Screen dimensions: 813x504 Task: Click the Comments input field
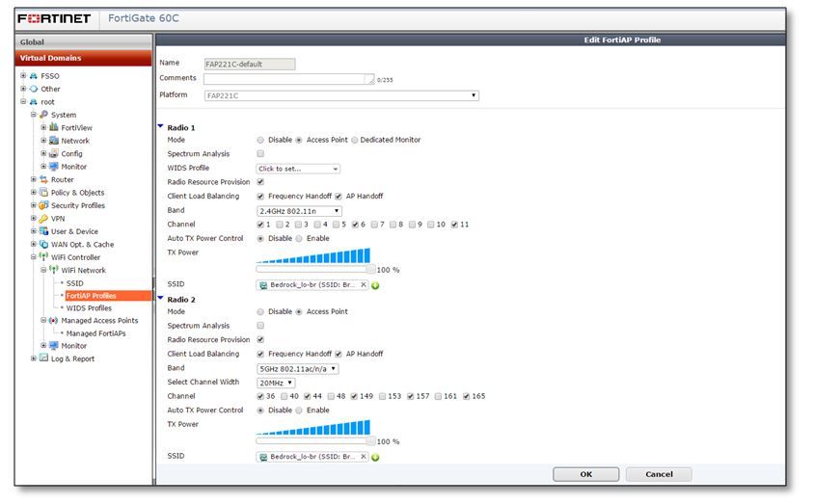(288, 79)
